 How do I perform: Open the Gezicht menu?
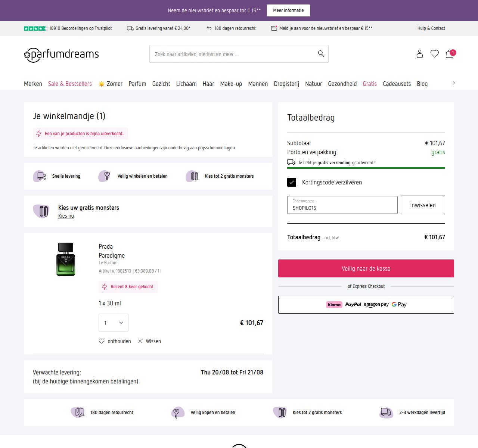coord(161,84)
